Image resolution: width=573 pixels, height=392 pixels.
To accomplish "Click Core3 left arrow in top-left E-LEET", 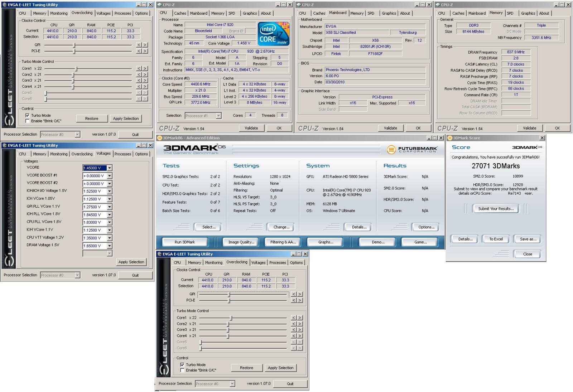I will pos(139,81).
